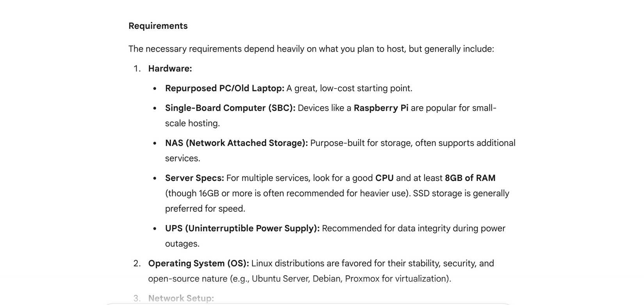Click NAS (Network Attached Storage) label
The width and height of the screenshot is (644, 305).
(x=236, y=143)
